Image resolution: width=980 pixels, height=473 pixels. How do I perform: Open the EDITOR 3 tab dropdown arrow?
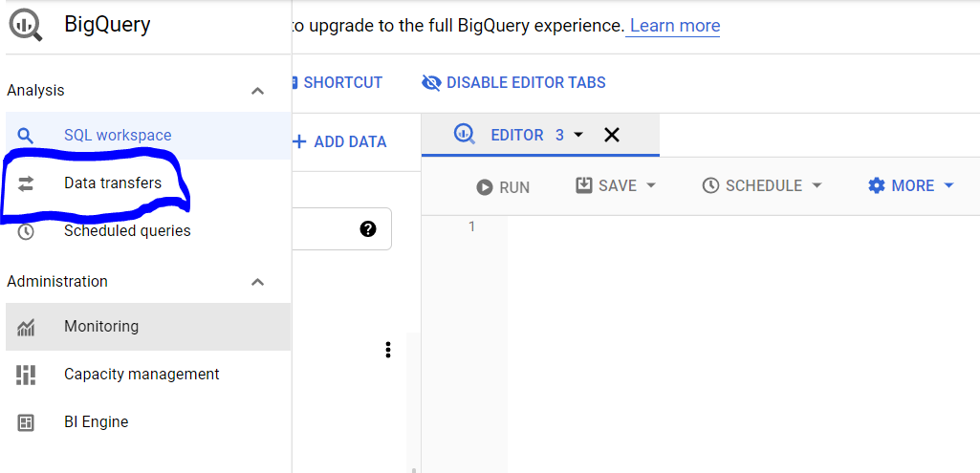(x=578, y=135)
